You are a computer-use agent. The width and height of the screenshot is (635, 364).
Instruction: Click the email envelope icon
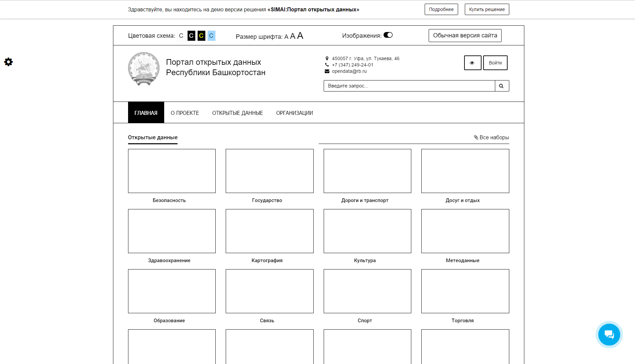click(327, 71)
